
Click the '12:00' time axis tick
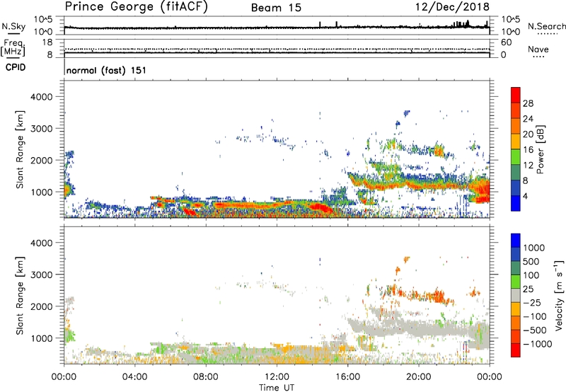point(277,377)
